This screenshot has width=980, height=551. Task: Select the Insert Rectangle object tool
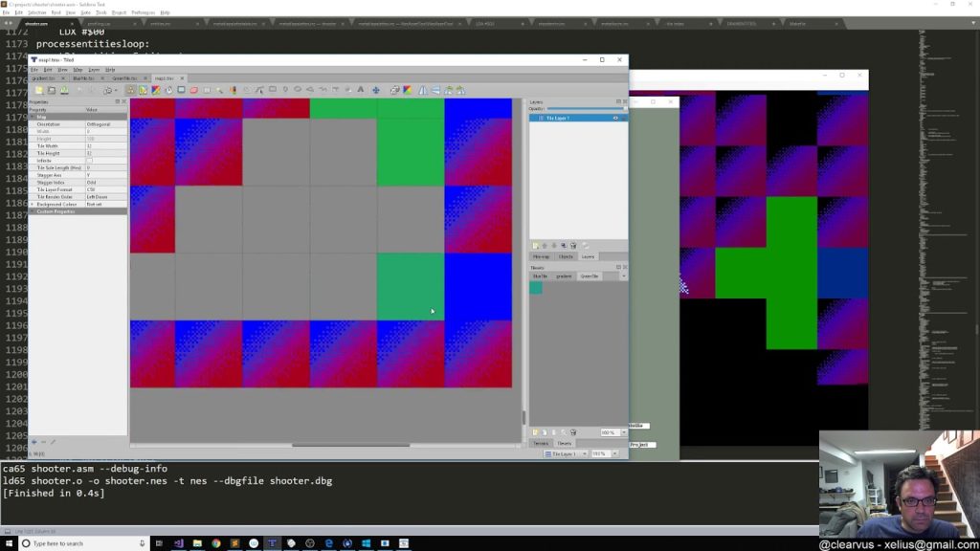coord(273,89)
